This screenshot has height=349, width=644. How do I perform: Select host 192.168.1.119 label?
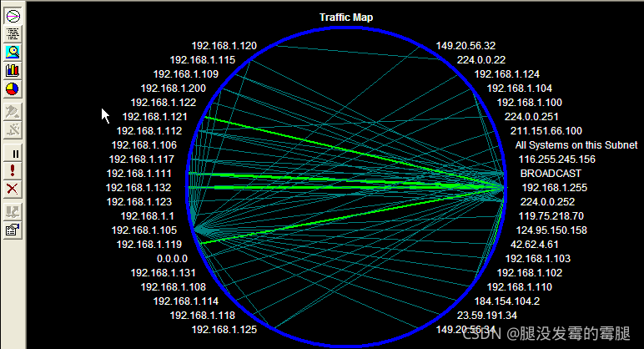[149, 244]
